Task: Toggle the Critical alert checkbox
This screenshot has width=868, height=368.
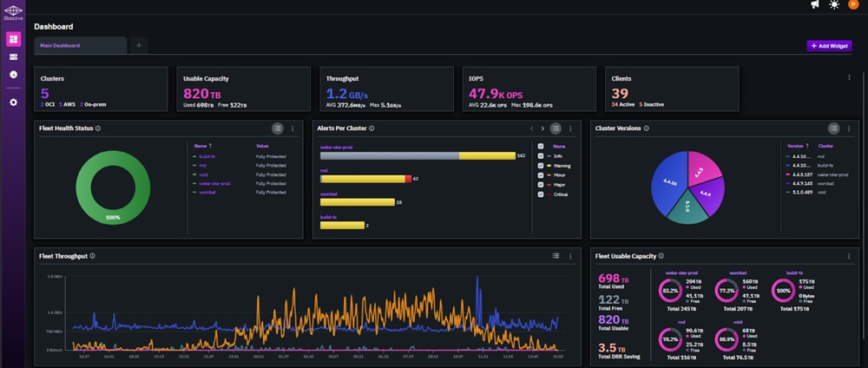Action: (x=541, y=194)
